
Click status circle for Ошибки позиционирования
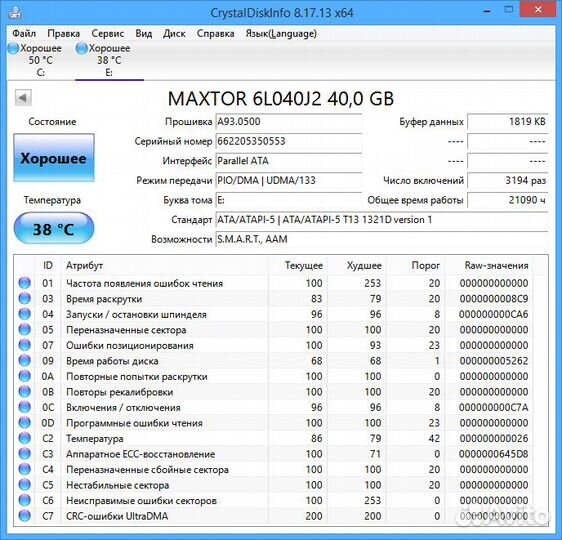coord(25,345)
